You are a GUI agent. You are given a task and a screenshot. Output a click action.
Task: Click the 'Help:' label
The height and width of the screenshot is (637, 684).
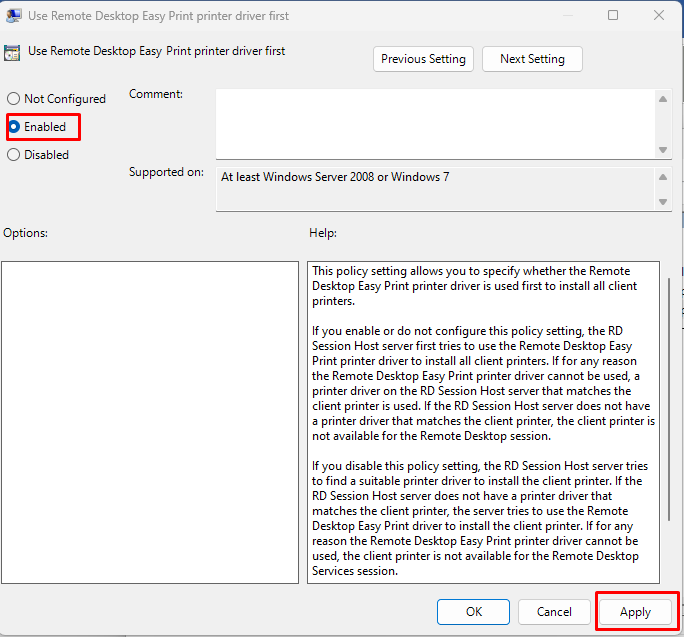click(323, 233)
